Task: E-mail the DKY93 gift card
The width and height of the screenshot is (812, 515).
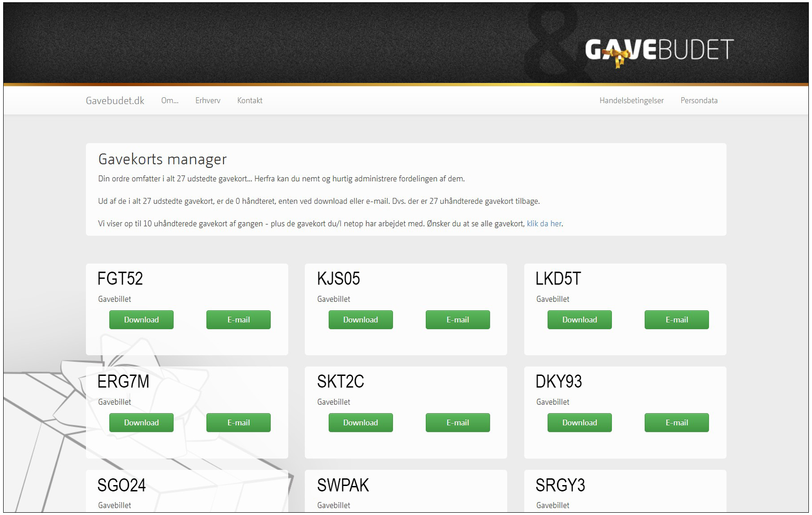Action: click(677, 423)
